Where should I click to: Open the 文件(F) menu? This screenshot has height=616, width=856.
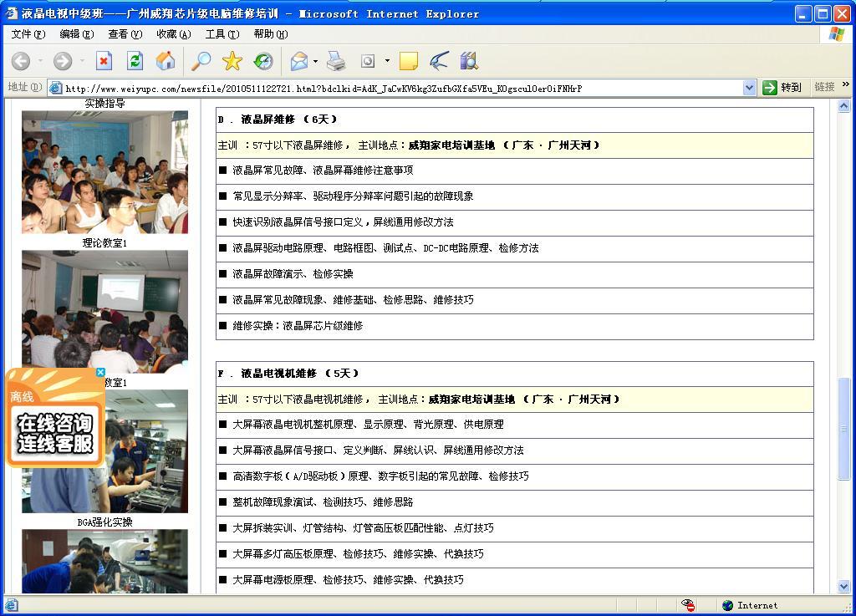28,34
